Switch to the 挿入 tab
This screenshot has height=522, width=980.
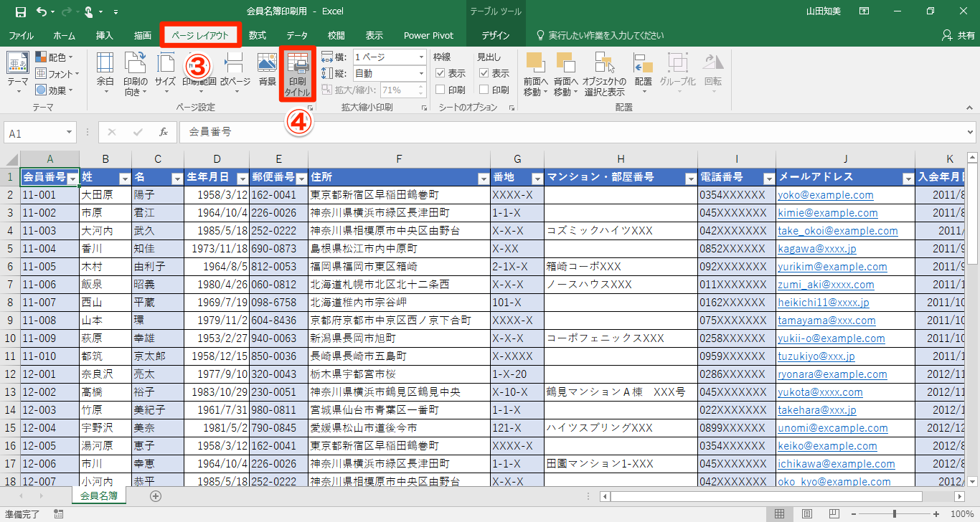click(x=104, y=35)
